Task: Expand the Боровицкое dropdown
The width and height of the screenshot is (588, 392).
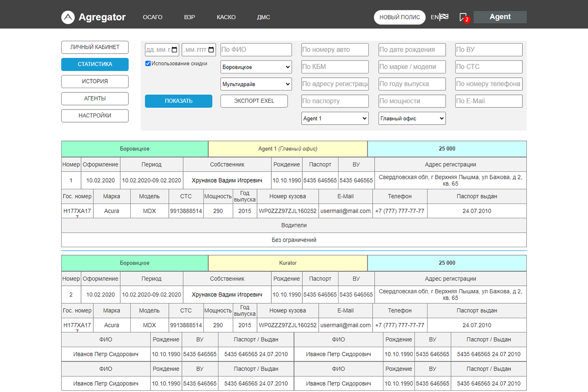Action: 256,67
